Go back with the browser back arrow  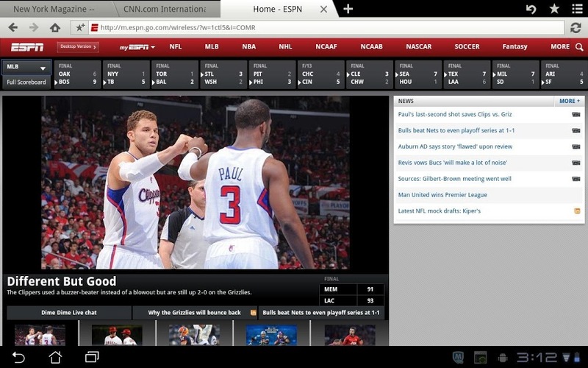tap(13, 27)
